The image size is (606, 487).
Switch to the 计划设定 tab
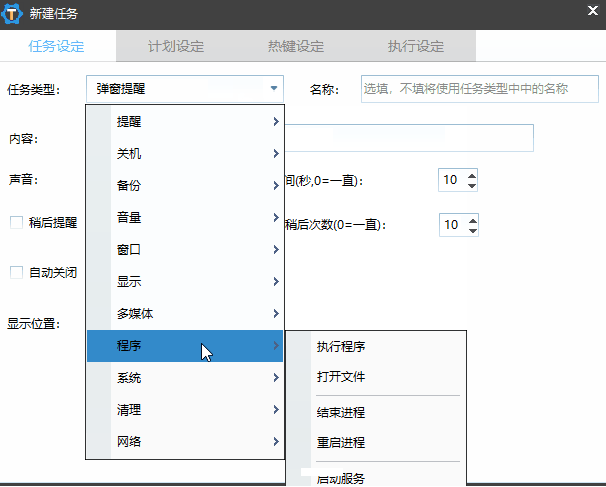[x=176, y=46]
